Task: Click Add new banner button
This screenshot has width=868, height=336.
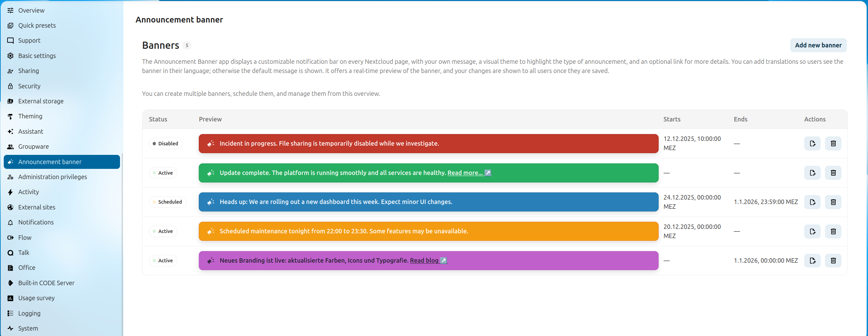Action: coord(818,45)
